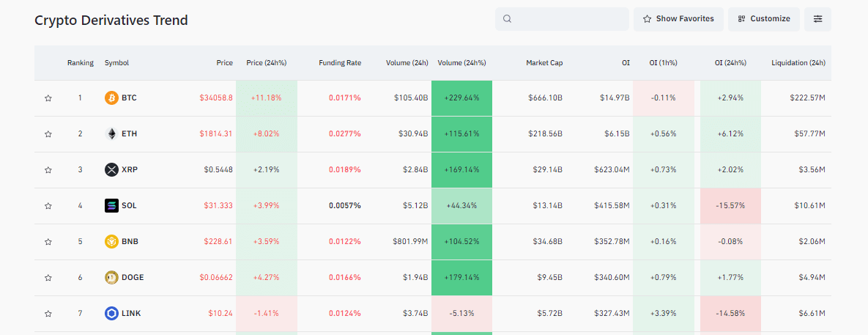Star the LINK row as favorite
Viewport: 868px width, 335px height.
coord(48,313)
